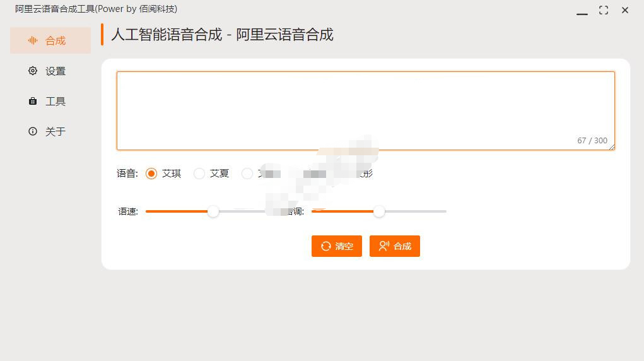Click the toolbox icon for 工具

(33, 102)
